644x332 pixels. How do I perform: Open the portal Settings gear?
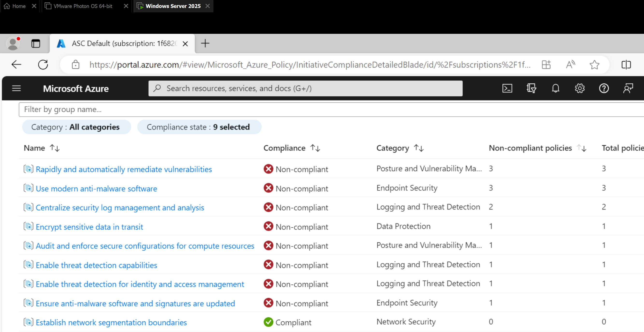[580, 88]
